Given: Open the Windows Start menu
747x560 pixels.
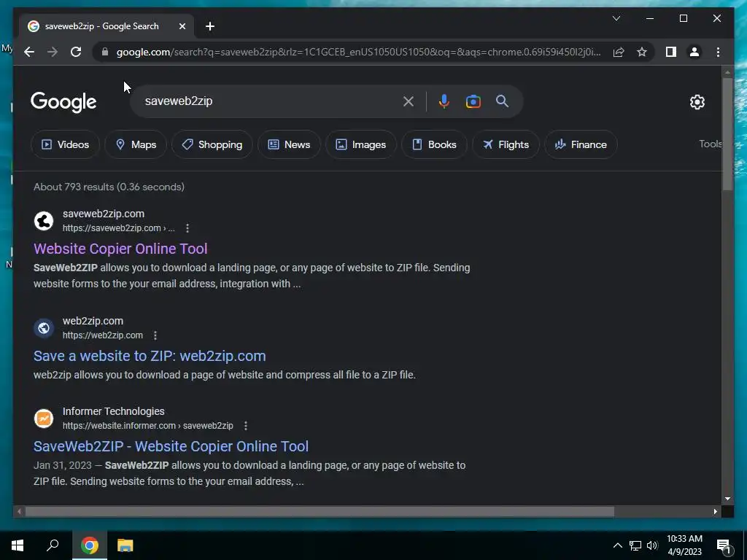Looking at the screenshot, I should (x=18, y=545).
